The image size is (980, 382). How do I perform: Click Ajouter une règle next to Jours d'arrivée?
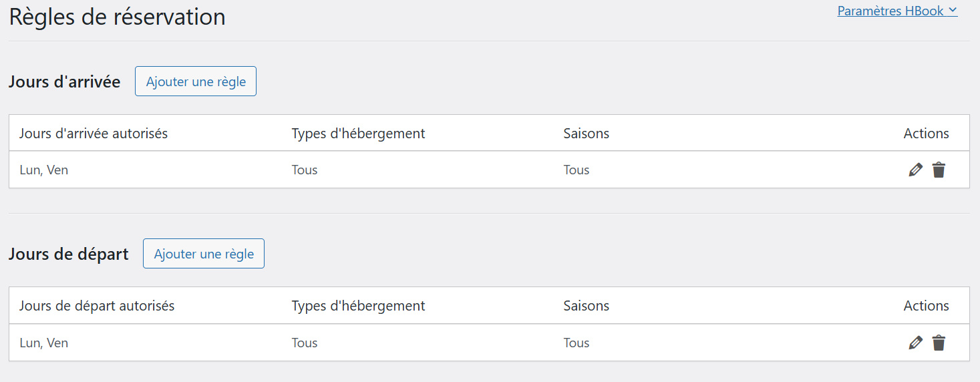(x=196, y=81)
